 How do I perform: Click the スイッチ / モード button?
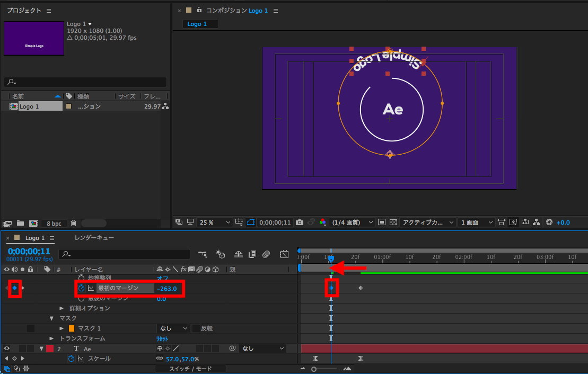pos(190,369)
